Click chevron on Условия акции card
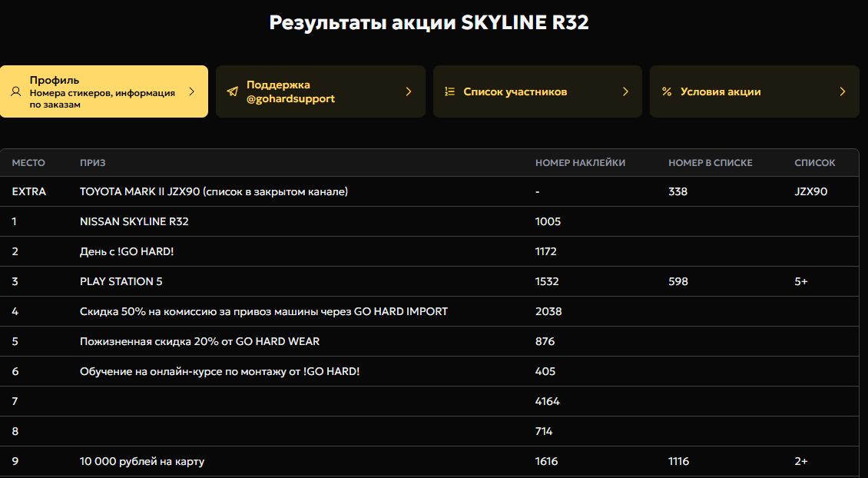This screenshot has width=868, height=478. pyautogui.click(x=842, y=91)
